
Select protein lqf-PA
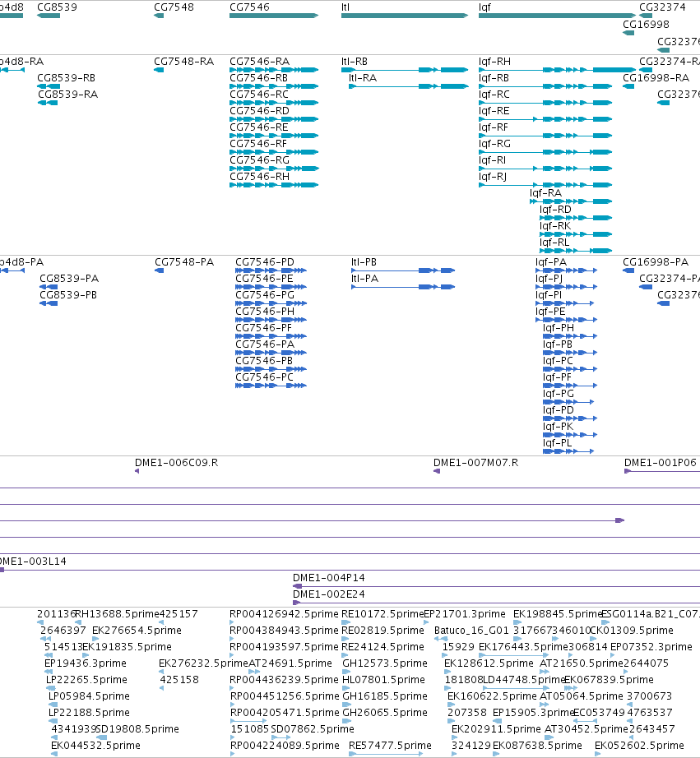(x=567, y=270)
